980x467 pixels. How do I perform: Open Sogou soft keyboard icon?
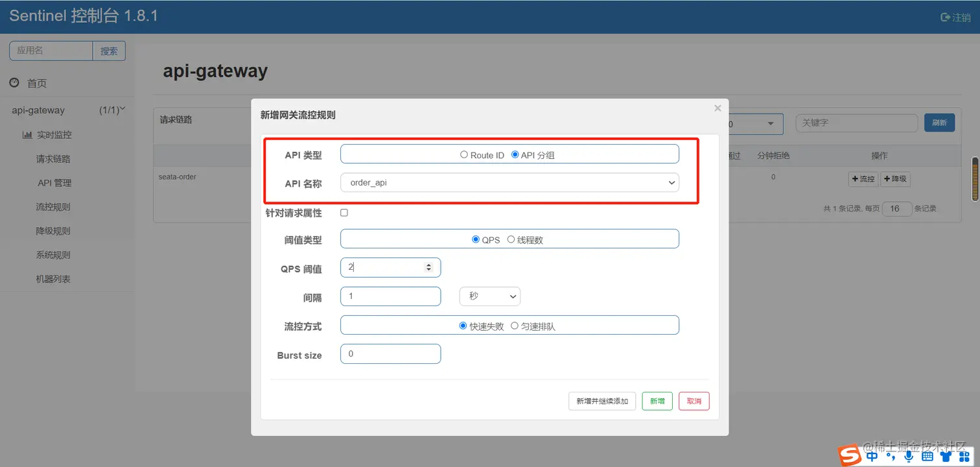click(x=927, y=457)
